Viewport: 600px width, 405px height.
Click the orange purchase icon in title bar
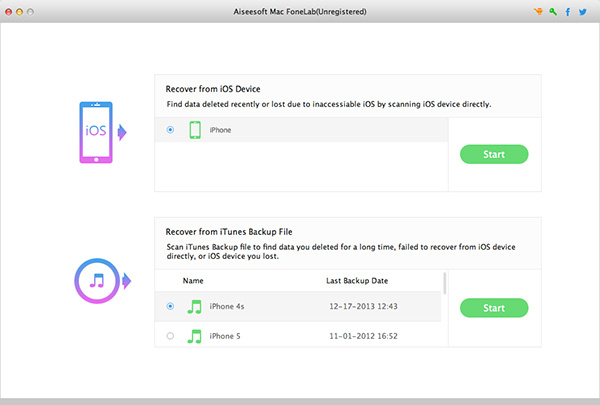pos(538,12)
